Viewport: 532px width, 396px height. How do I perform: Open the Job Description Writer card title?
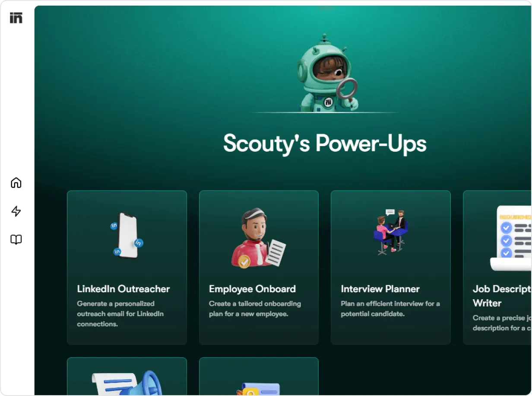(502, 296)
